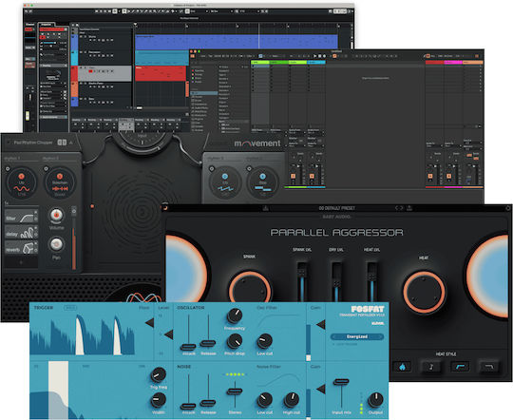The image size is (513, 420).
Task: Click the Level arrow marker in Fosfat
Action: 169,334
